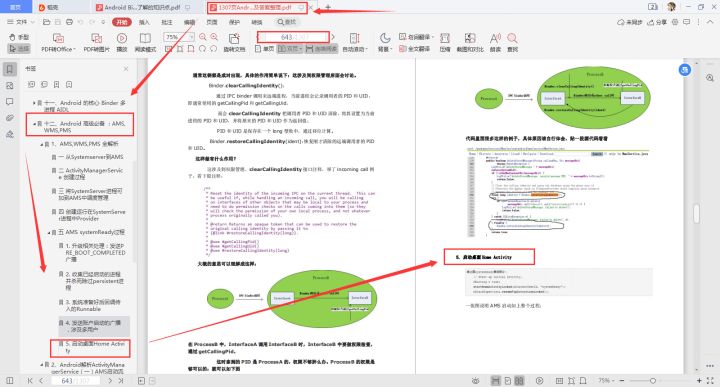Click the page number input field in toolbar
This screenshot has height=387, width=720.
pyautogui.click(x=292, y=37)
